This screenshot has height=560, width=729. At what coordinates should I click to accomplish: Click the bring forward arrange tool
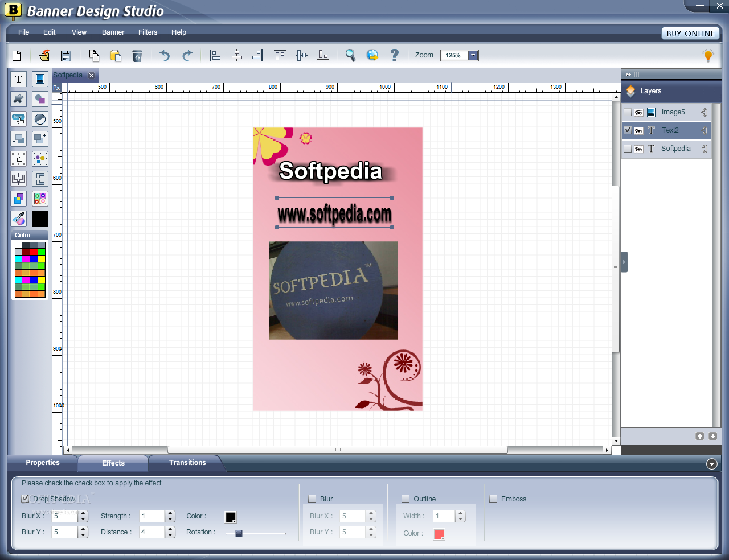point(40,139)
